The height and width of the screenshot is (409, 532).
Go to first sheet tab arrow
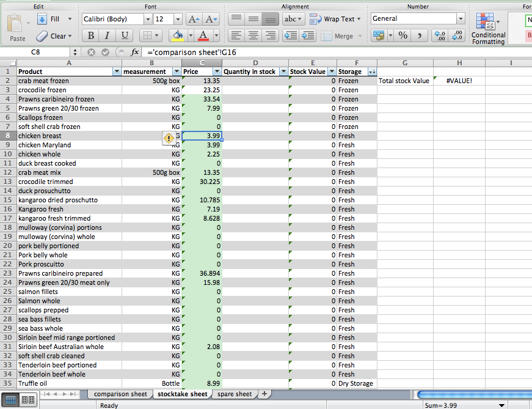(x=47, y=394)
